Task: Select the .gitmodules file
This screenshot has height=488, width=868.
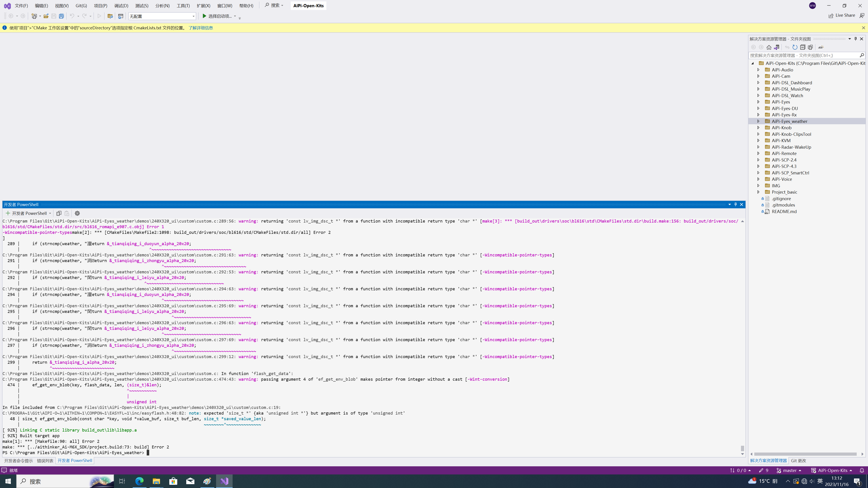Action: 783,205
